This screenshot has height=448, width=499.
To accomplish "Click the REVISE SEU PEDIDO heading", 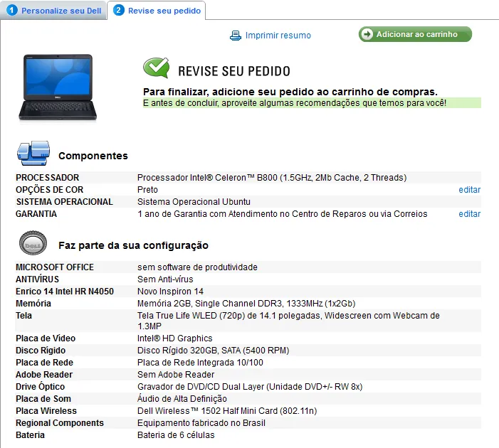I will pyautogui.click(x=234, y=71).
